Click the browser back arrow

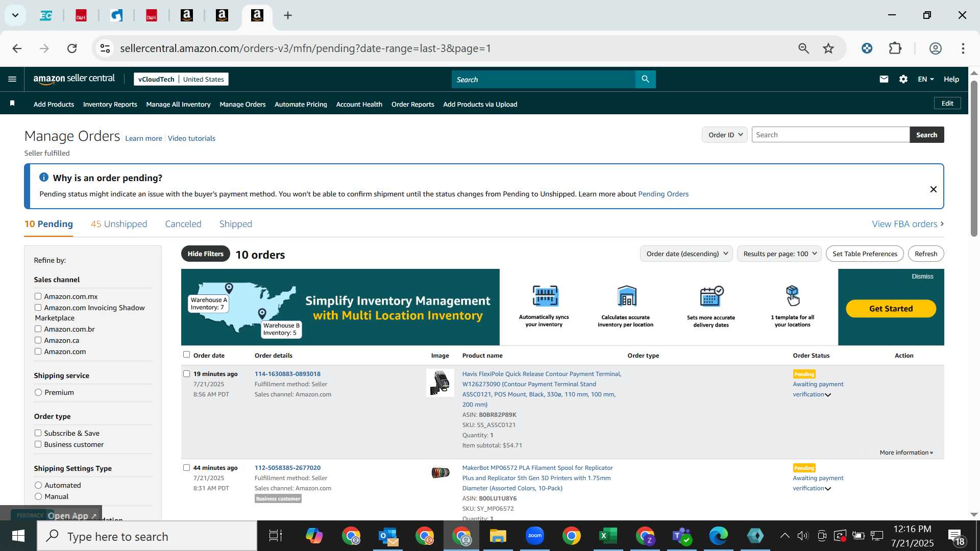pyautogui.click(x=17, y=48)
